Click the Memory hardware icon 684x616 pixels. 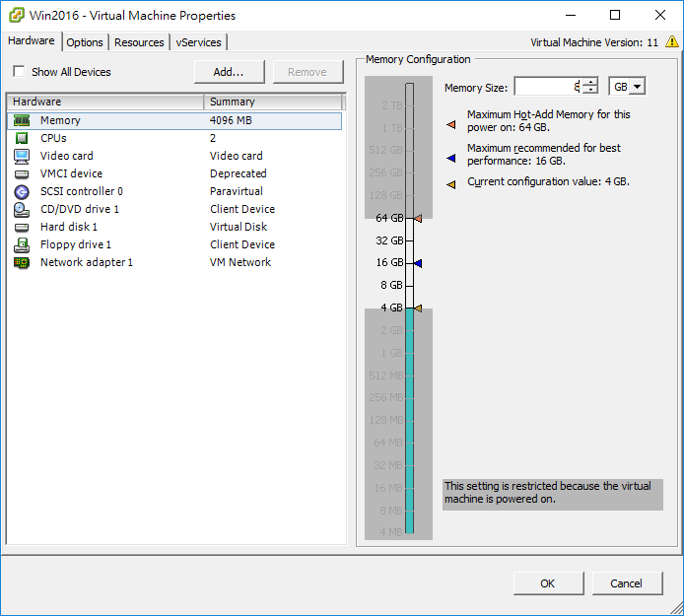tap(22, 120)
